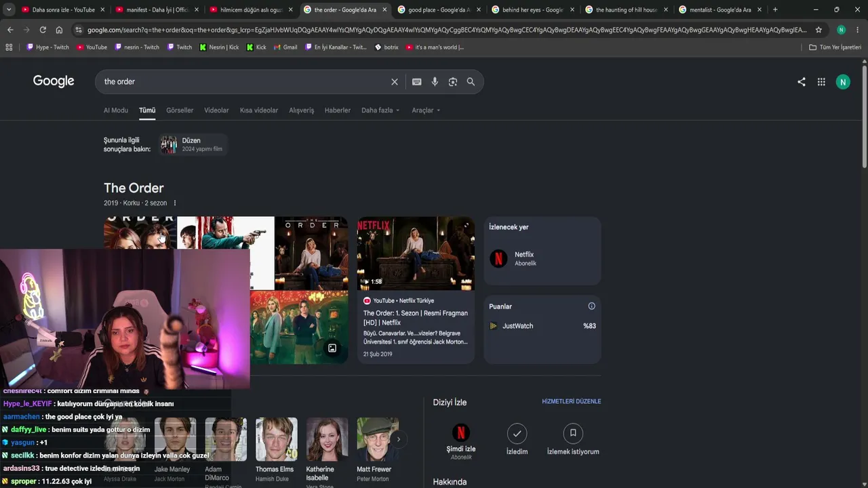Open the Twitch bookmark
This screenshot has width=868, height=488.
[179, 47]
